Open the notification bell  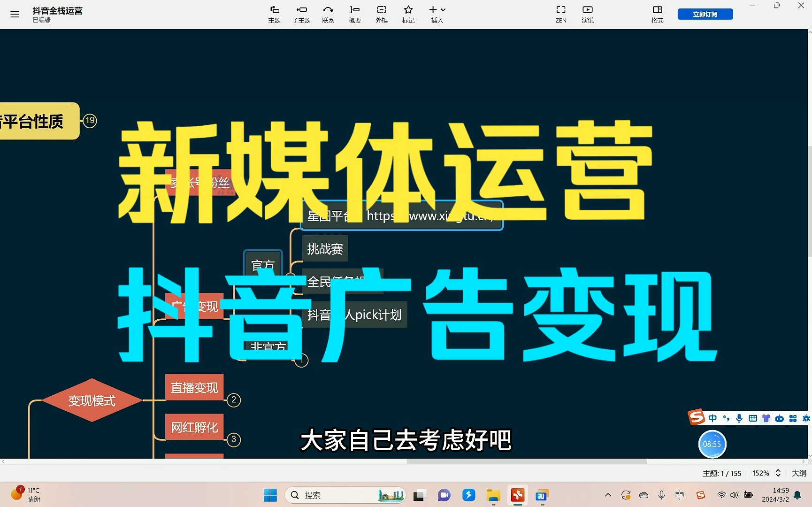point(797,495)
